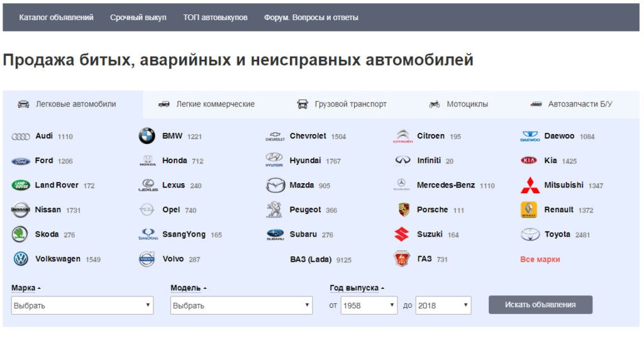Open Каталог объявлений menu item
This screenshot has height=338, width=644.
56,17
